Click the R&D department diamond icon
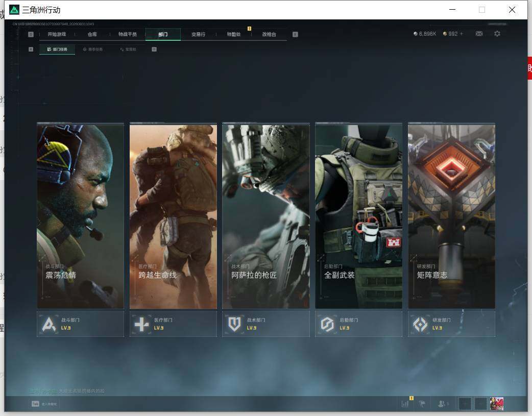 420,325
